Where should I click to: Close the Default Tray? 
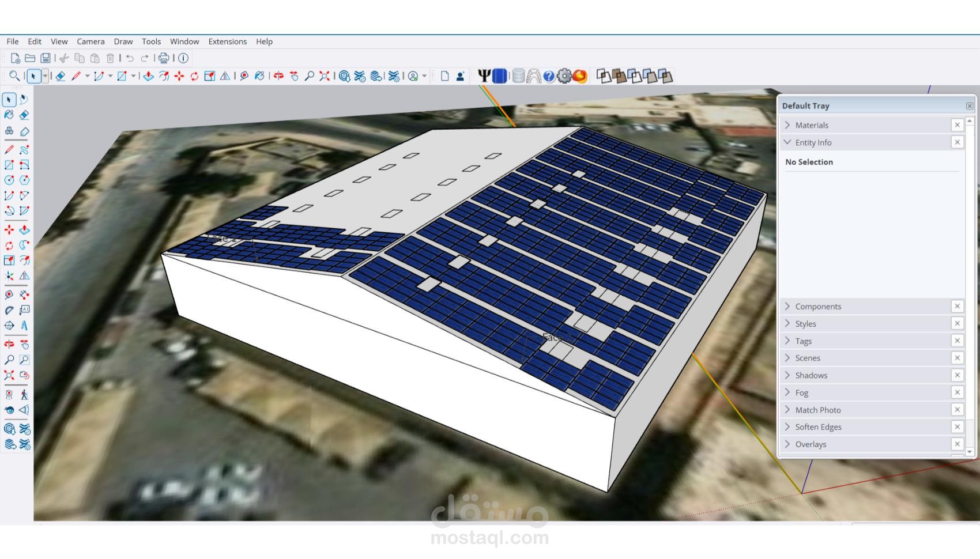pos(970,106)
